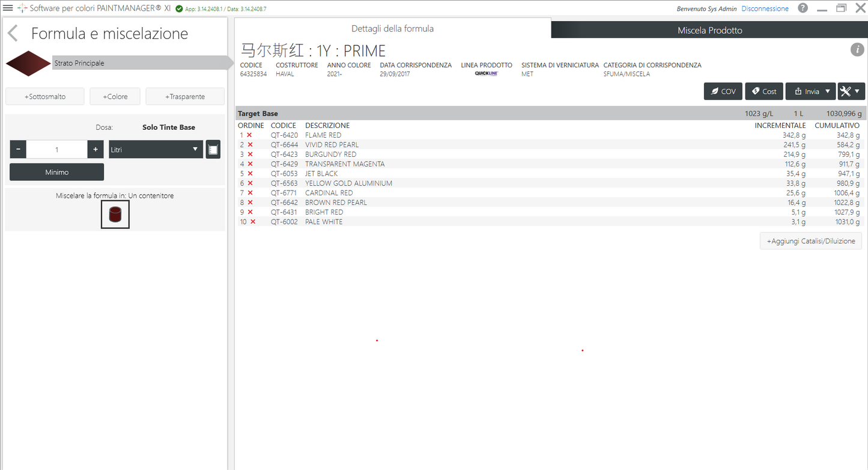This screenshot has height=470, width=868.
Task: Remove FLAME RED with its red X
Action: [x=249, y=135]
